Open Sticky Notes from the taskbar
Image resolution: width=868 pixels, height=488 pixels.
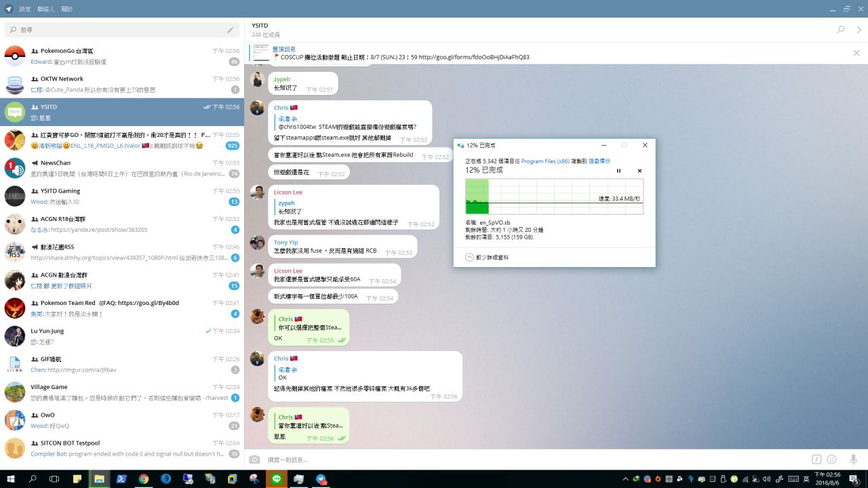[x=77, y=479]
